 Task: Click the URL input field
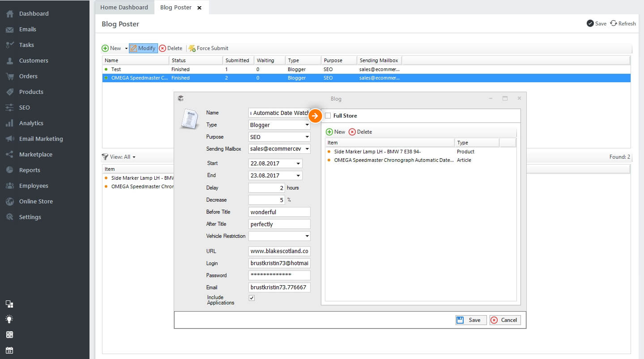pyautogui.click(x=279, y=251)
